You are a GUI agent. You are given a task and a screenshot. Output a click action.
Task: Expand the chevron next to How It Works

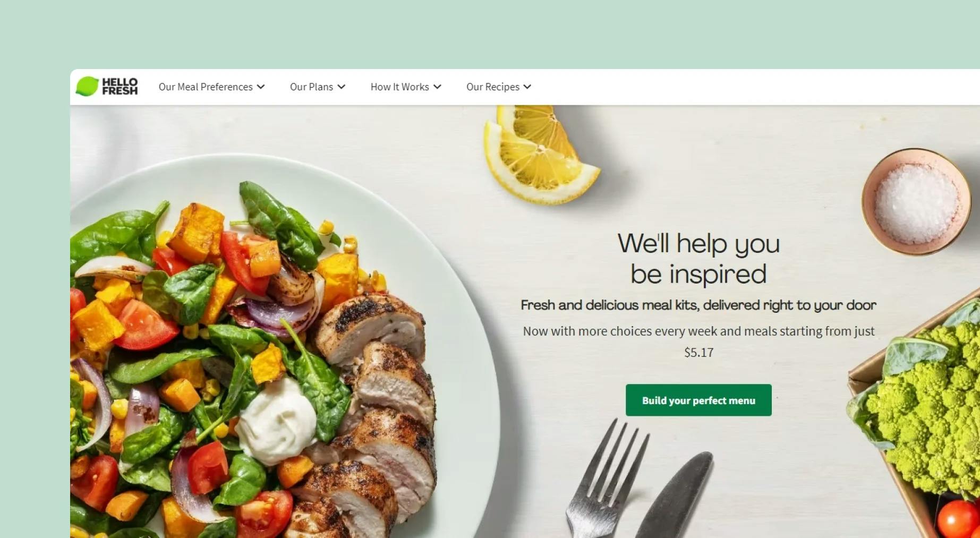[x=437, y=87]
